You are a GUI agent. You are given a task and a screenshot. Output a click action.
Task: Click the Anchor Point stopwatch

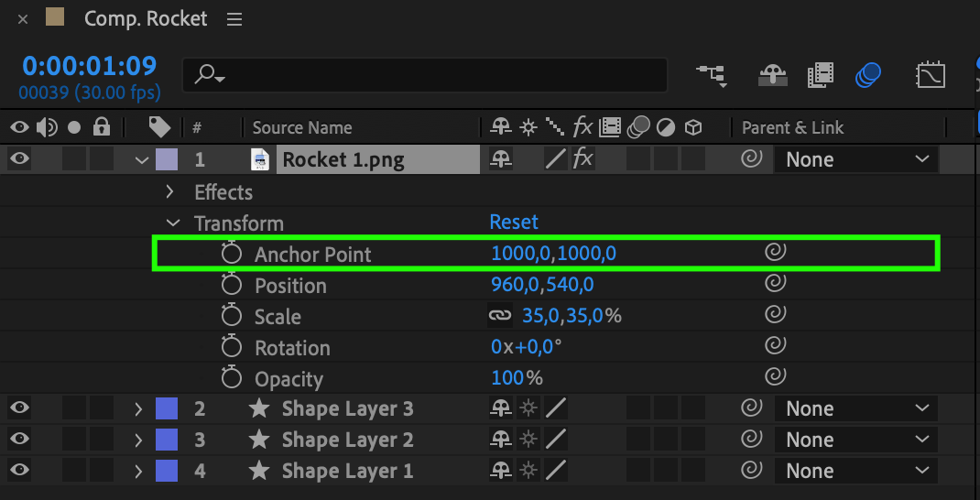point(232,254)
